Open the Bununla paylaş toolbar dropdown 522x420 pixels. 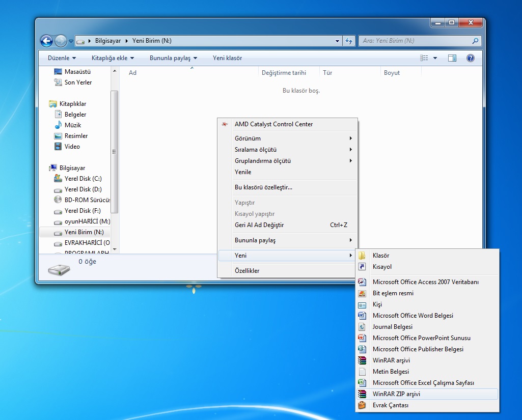pyautogui.click(x=173, y=58)
